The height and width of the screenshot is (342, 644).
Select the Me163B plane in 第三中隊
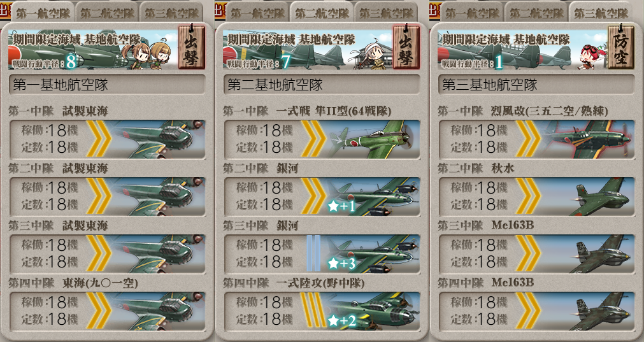[x=537, y=253]
